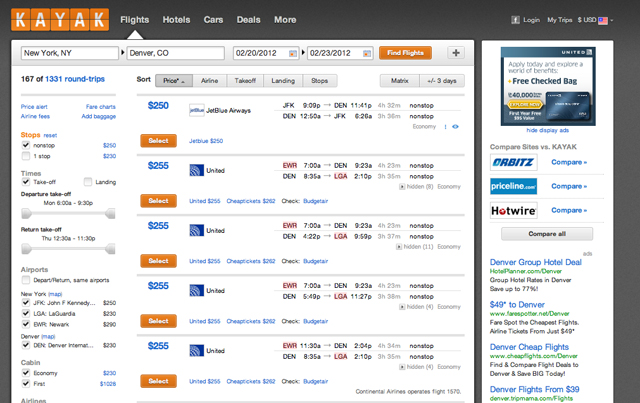Click the Find Flights button

point(405,53)
